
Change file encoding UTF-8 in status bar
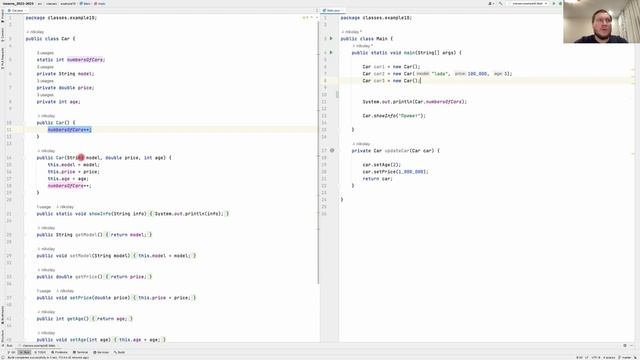[x=596, y=358]
